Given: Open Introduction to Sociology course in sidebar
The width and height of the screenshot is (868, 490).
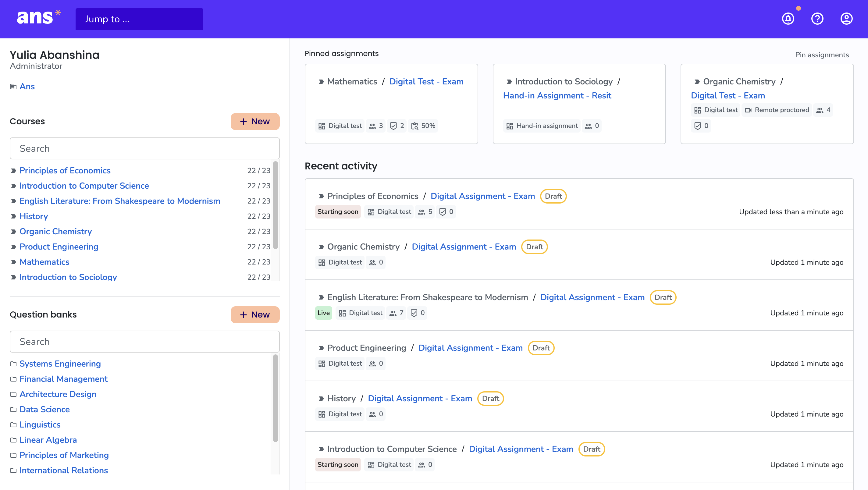Looking at the screenshot, I should tap(68, 277).
